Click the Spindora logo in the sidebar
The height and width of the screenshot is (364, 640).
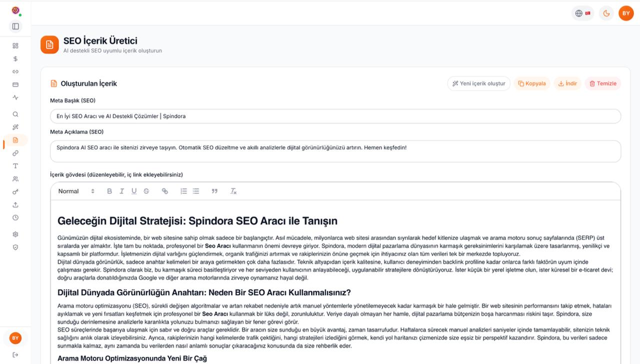pyautogui.click(x=15, y=10)
